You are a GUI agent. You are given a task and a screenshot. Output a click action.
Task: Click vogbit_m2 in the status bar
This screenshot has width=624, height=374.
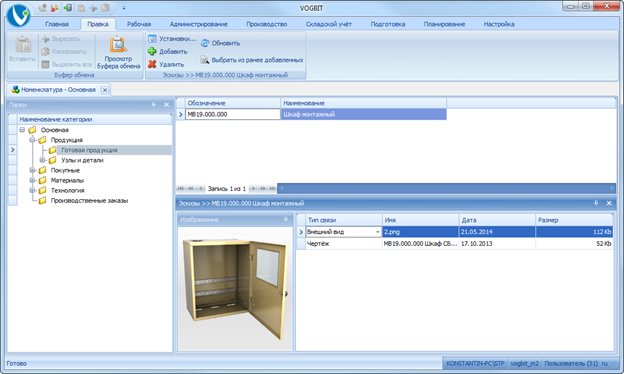tap(524, 363)
